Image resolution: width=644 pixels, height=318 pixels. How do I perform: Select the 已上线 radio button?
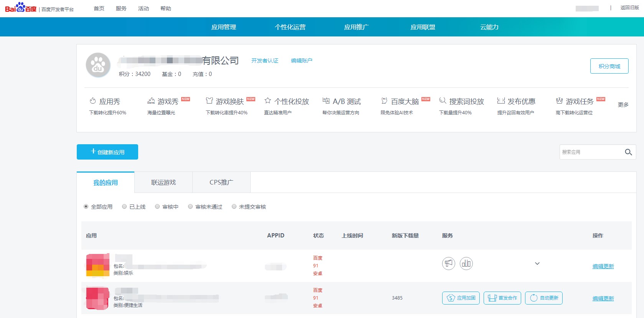(124, 206)
